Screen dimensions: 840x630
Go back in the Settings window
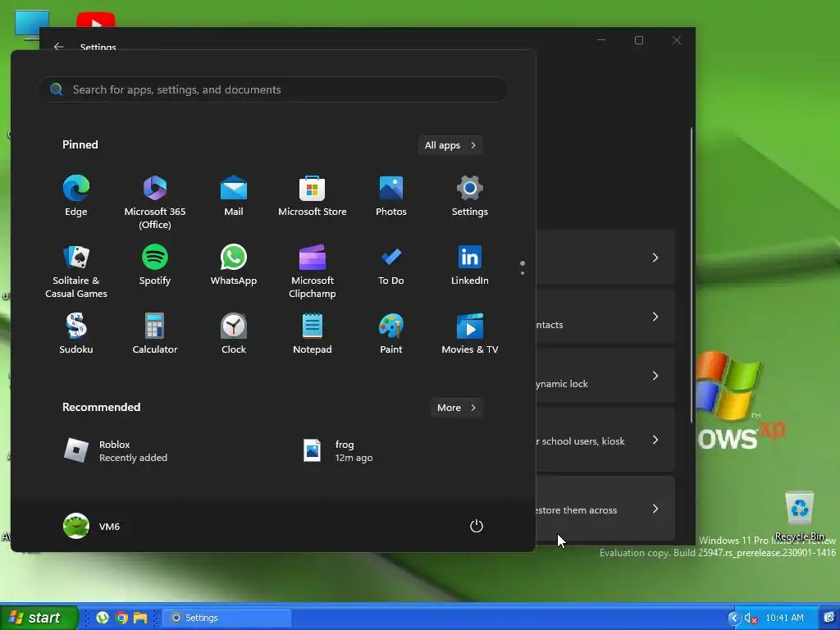click(58, 47)
